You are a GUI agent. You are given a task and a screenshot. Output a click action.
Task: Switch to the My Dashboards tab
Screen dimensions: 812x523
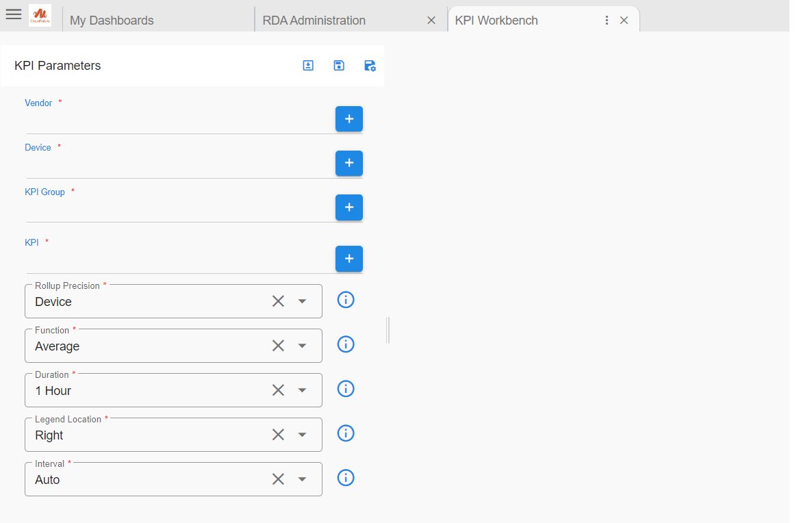pos(112,21)
